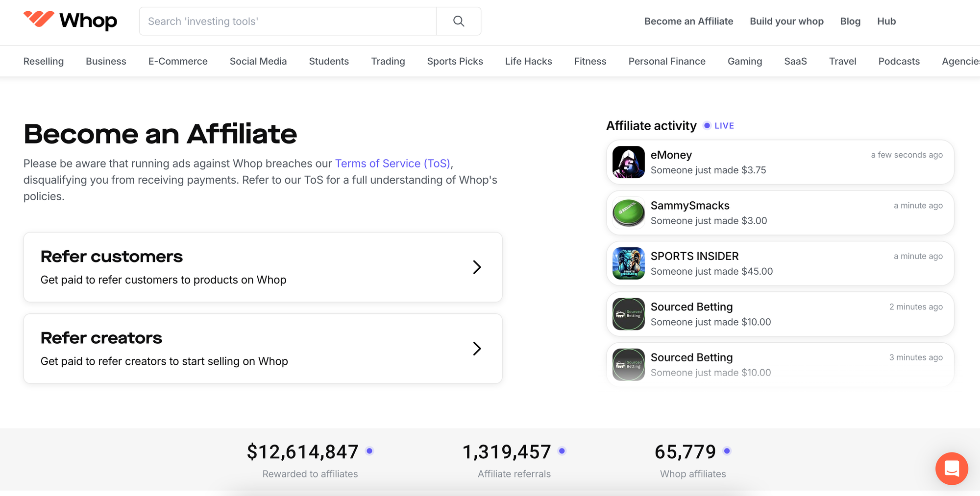Viewport: 980px width, 496px height.
Task: Click the SammySmacks avatar icon
Action: 628,213
